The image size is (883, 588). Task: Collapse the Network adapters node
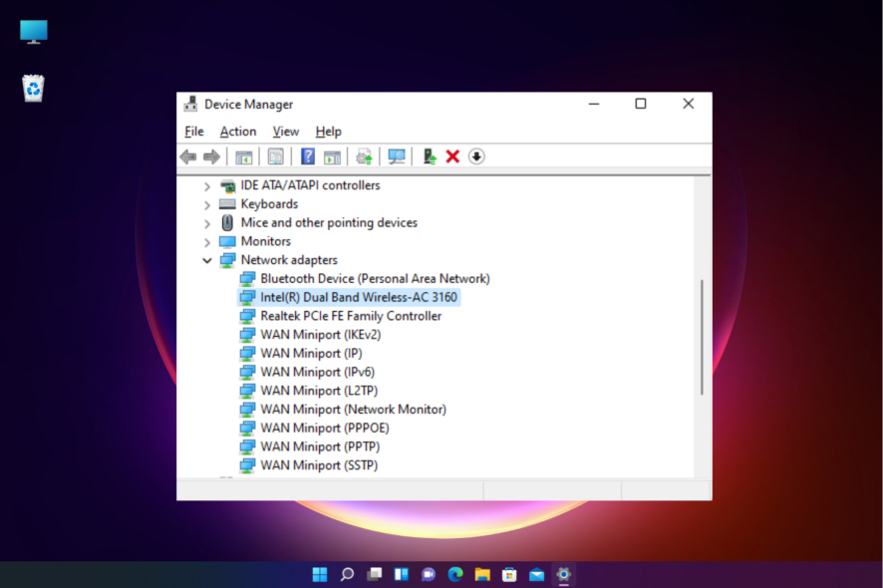(207, 260)
